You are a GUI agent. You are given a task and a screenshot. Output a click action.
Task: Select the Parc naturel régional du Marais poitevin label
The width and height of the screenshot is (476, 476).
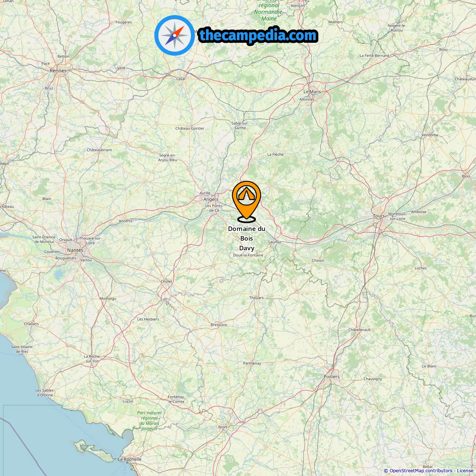tap(149, 421)
